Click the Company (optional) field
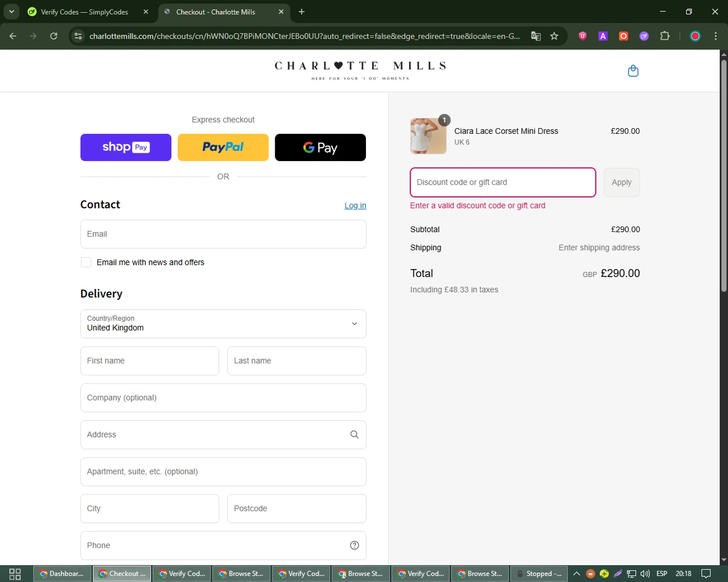Viewport: 728px width, 582px height. pyautogui.click(x=223, y=398)
